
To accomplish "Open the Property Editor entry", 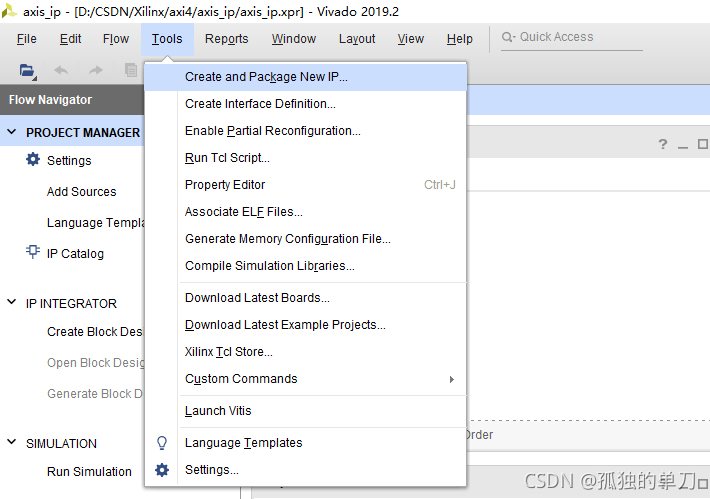I will point(306,185).
